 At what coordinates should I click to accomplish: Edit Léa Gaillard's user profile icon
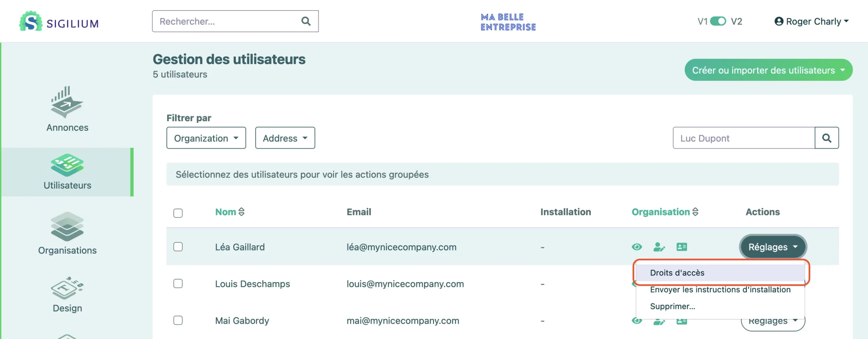coord(659,247)
